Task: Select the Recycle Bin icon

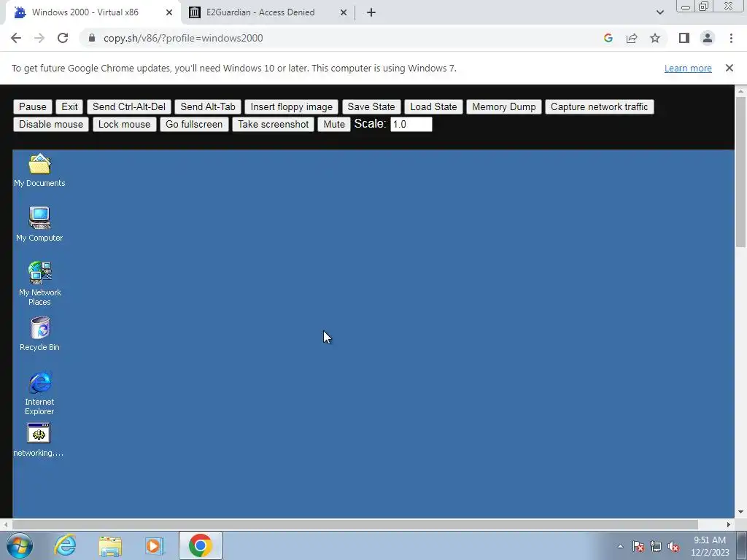Action: coord(39,334)
